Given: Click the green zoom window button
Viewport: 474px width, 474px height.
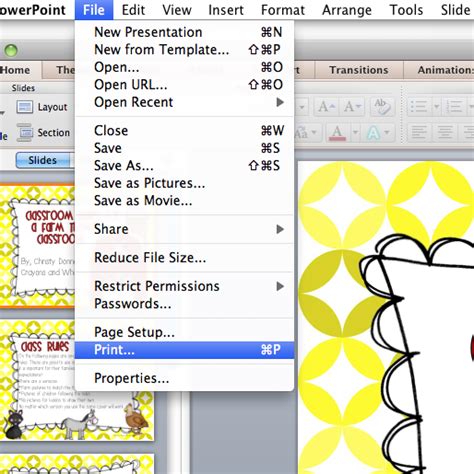Looking at the screenshot, I should (x=11, y=51).
